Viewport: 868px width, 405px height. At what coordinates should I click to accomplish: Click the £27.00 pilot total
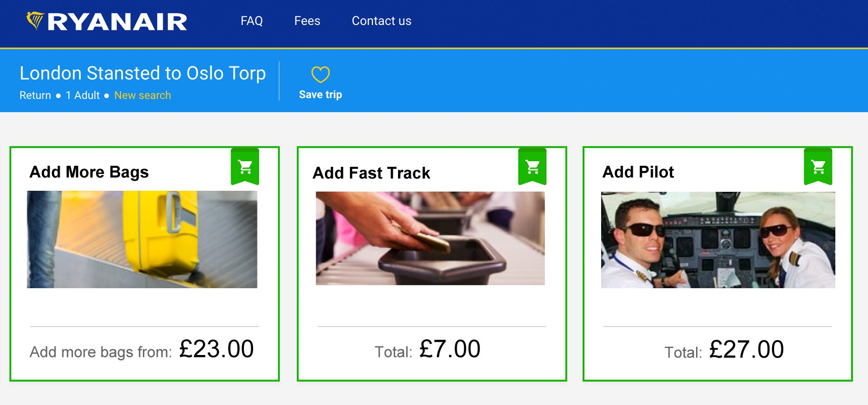pos(746,350)
